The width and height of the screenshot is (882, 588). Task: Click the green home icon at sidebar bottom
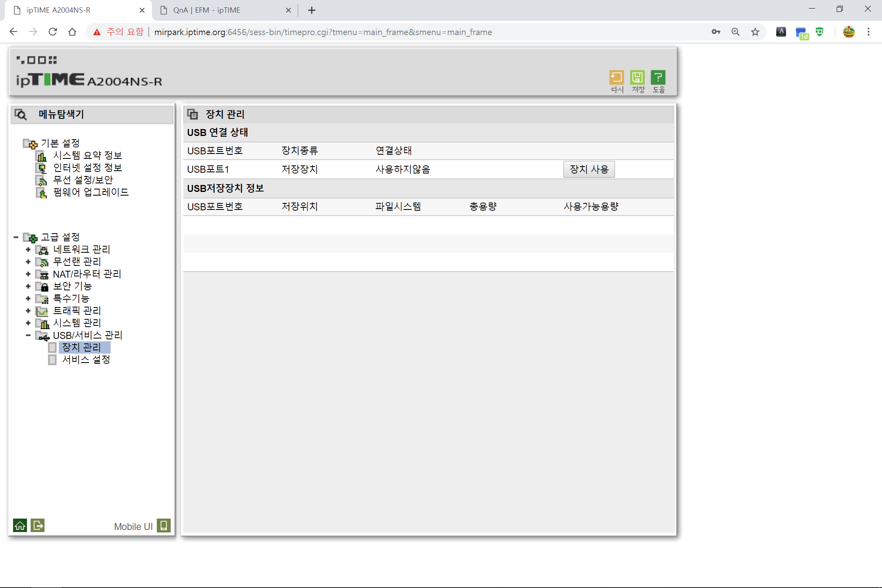pyautogui.click(x=20, y=526)
